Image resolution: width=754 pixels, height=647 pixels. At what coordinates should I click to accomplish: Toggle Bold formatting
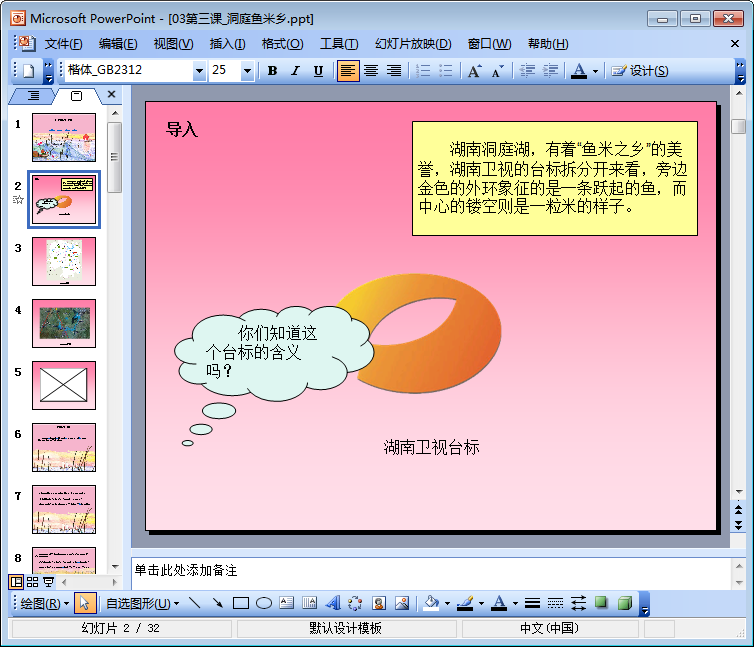[x=272, y=71]
